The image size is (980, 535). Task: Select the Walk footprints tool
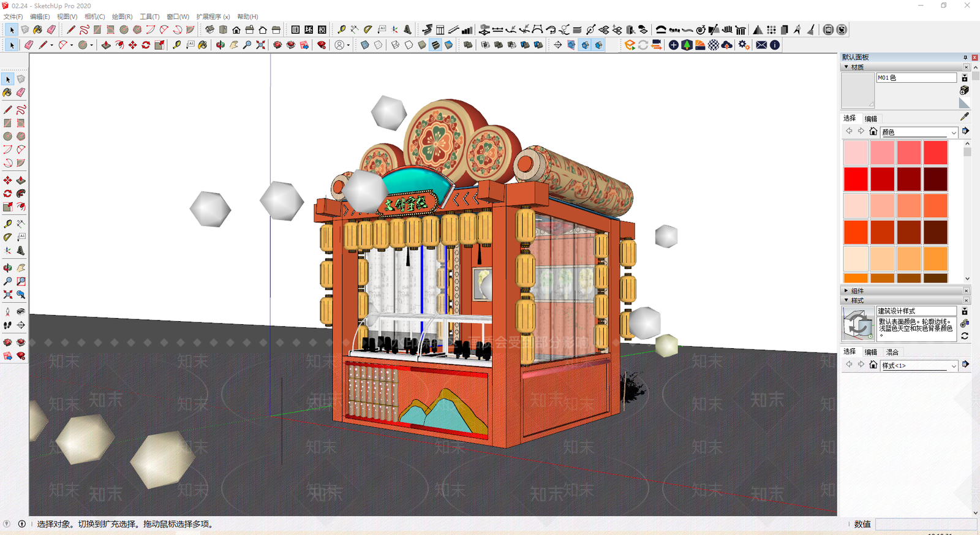[7, 325]
